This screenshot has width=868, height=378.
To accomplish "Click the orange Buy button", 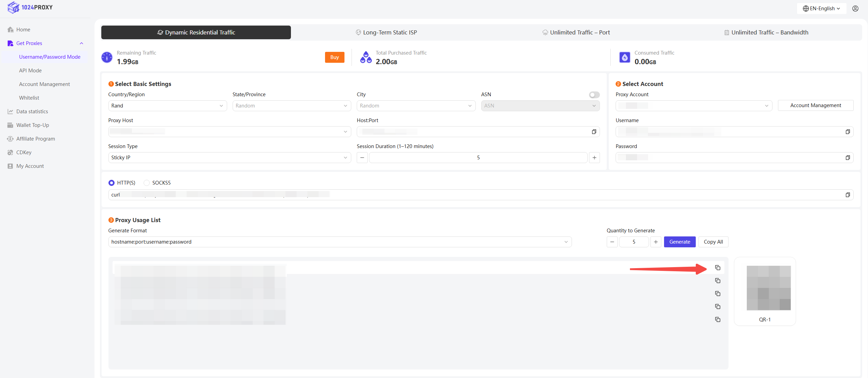I will [x=334, y=57].
